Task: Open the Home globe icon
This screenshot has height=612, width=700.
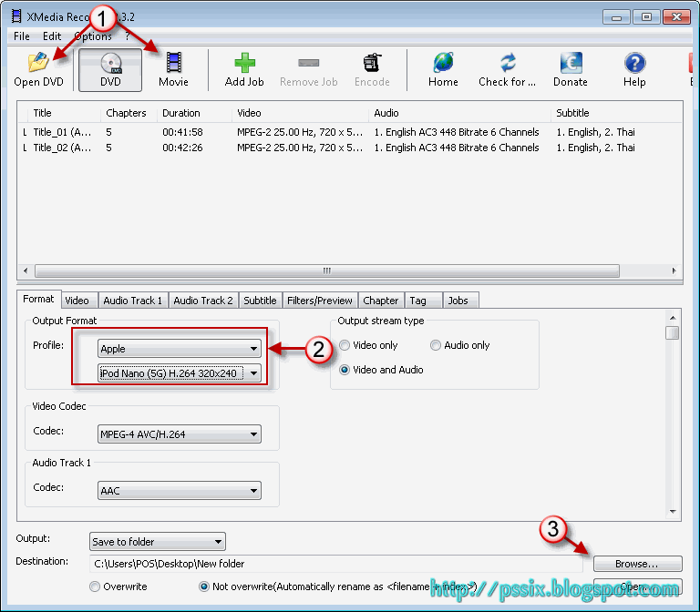Action: (x=443, y=63)
